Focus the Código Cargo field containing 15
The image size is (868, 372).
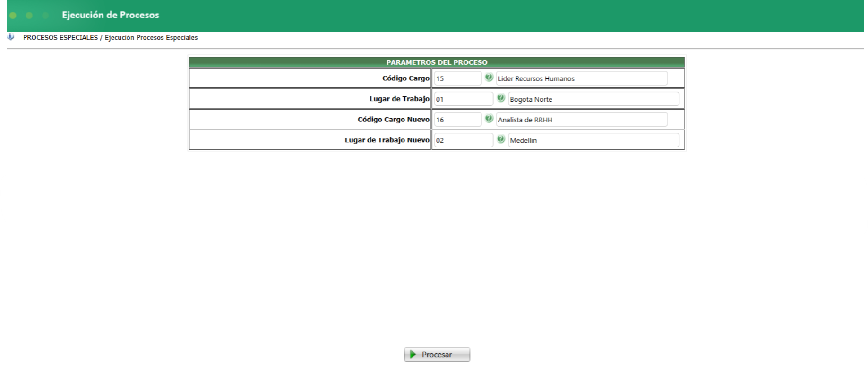tap(457, 78)
